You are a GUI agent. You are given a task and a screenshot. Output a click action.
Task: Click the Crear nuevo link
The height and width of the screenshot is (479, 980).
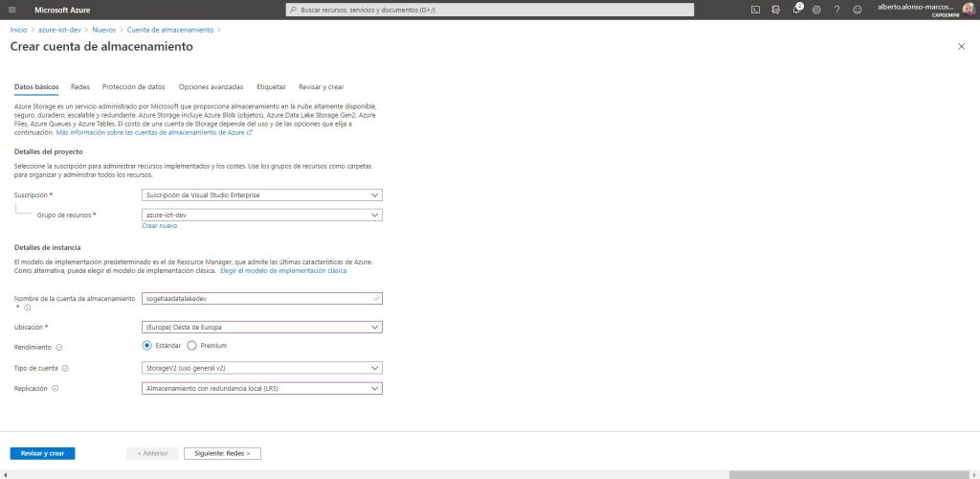(x=159, y=226)
